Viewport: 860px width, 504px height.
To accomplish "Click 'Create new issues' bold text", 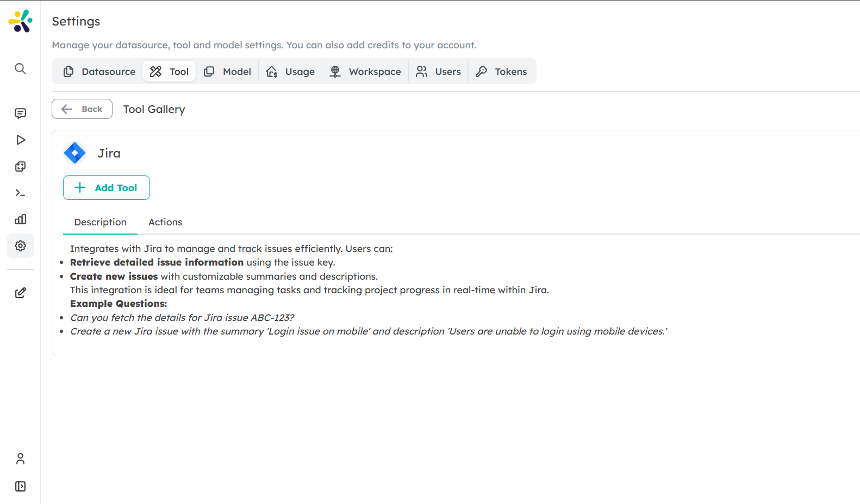I will point(114,276).
